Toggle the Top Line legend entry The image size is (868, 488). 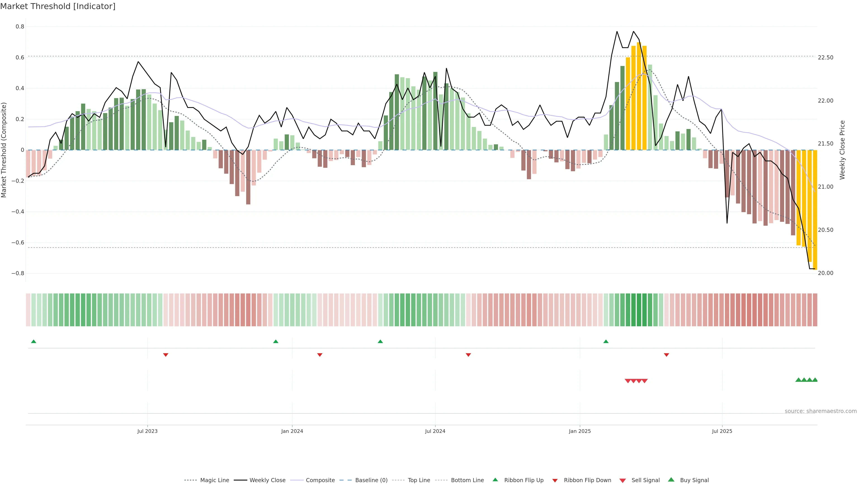coord(419,480)
